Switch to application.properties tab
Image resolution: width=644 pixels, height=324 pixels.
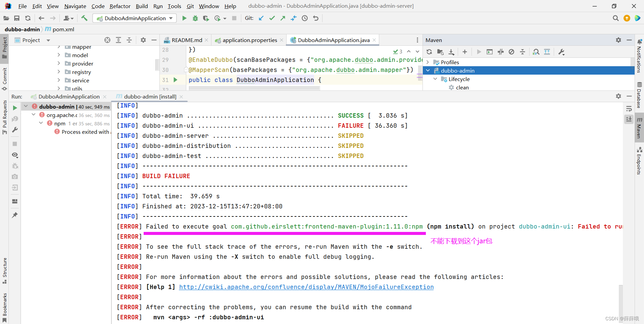point(250,40)
